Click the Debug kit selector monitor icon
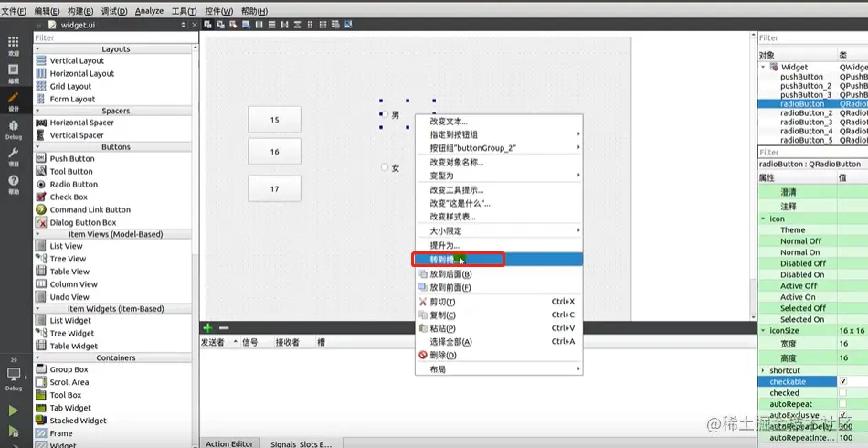This screenshot has width=868, height=448. click(x=14, y=374)
